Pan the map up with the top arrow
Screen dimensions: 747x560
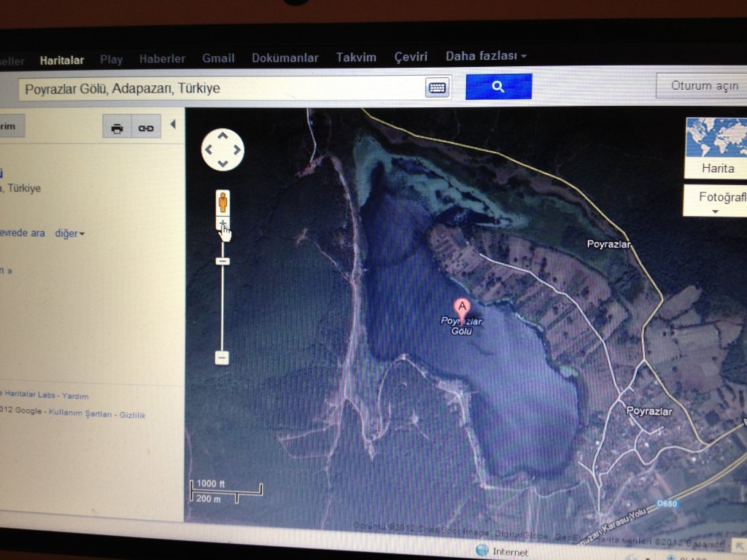(222, 136)
